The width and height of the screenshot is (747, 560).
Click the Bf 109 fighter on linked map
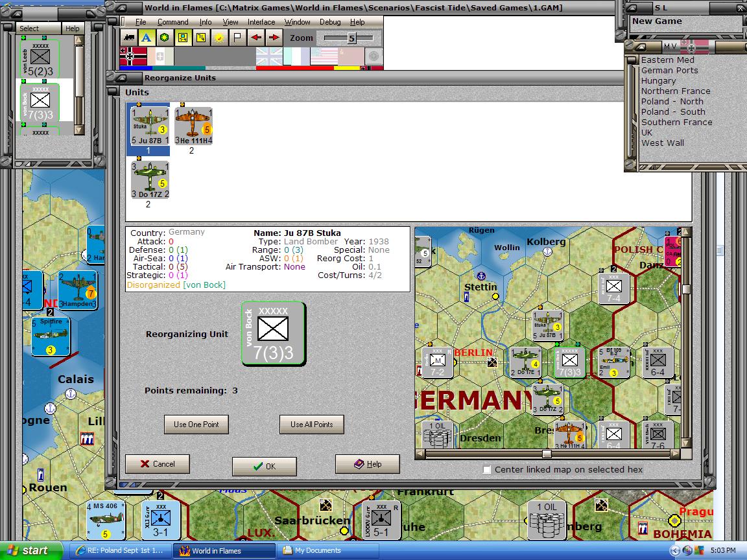tap(614, 362)
